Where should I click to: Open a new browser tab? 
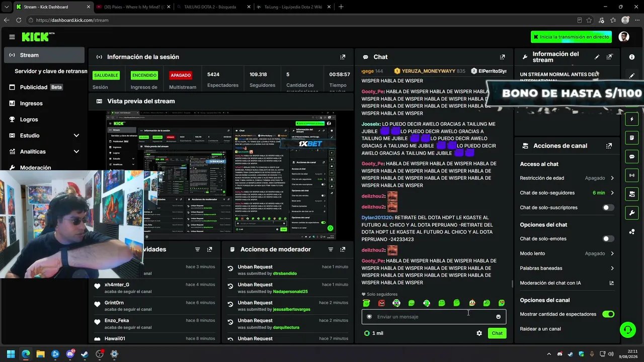pos(341,7)
